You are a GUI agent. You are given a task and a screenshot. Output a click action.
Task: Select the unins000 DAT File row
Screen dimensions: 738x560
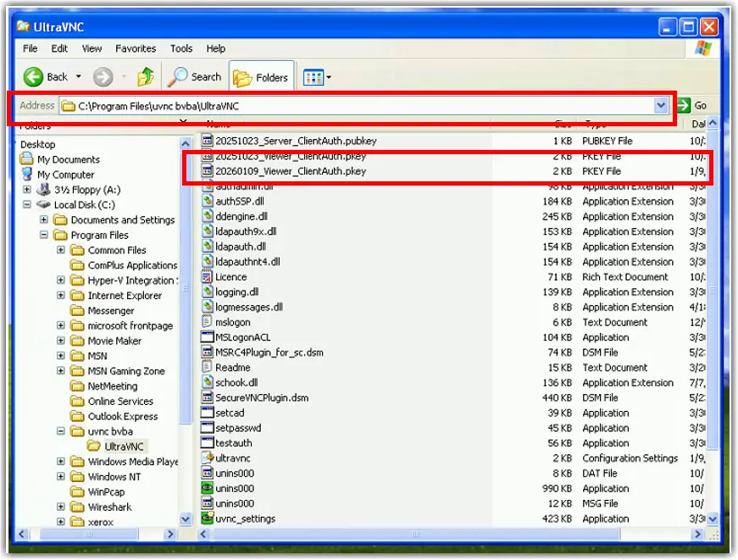pyautogui.click(x=452, y=474)
